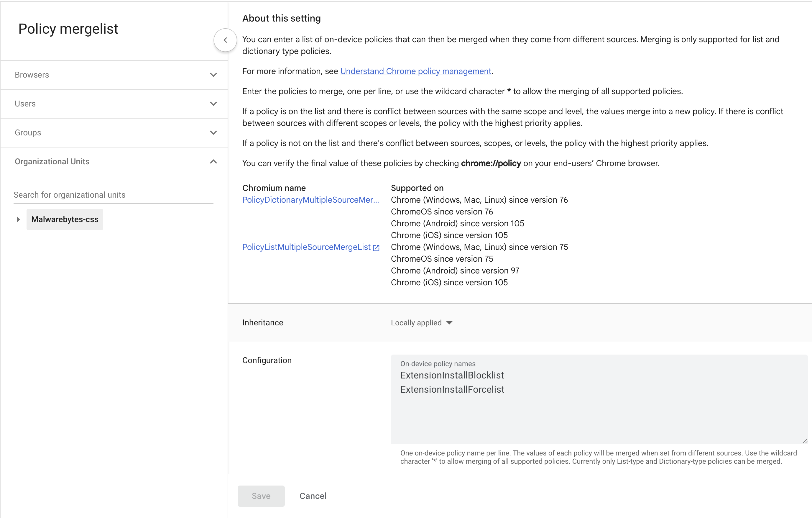This screenshot has height=518, width=812.
Task: Click the On-device policy names field label
Action: coord(438,364)
